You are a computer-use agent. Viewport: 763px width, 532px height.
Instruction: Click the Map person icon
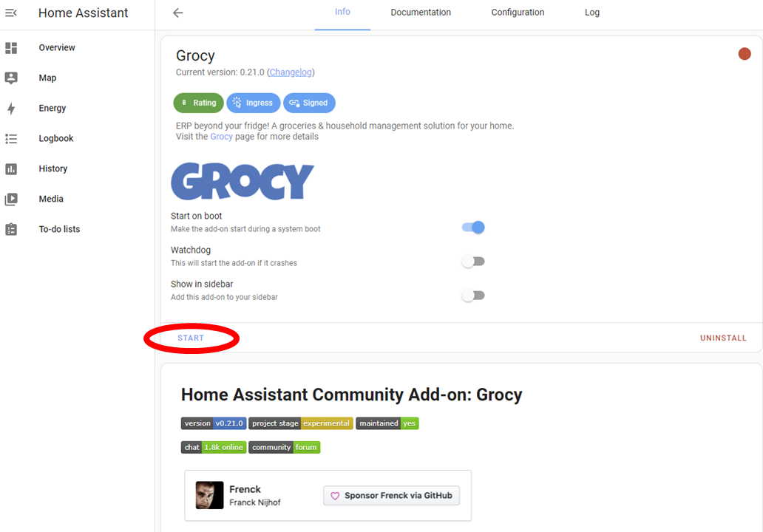click(11, 78)
